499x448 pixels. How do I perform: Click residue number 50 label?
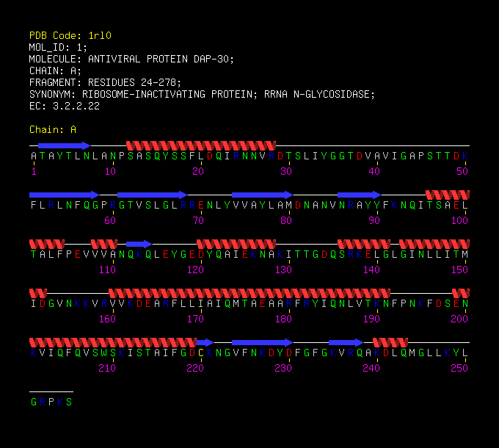point(462,171)
